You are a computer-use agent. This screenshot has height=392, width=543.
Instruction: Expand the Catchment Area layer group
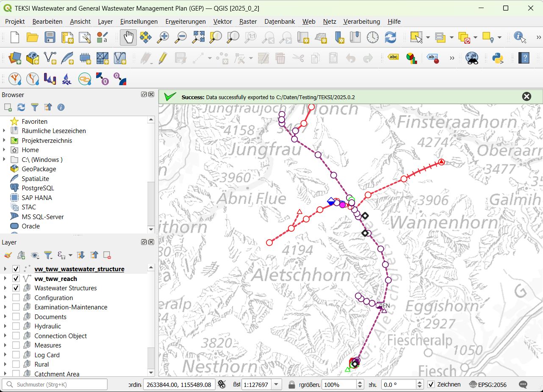coord(5,374)
